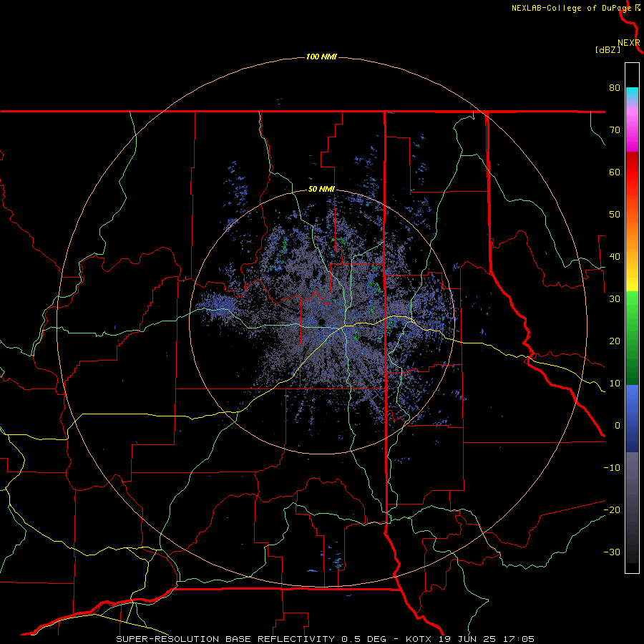This screenshot has height=644, width=644.
Task: Click the NEXR label above the legend
Action: click(628, 43)
